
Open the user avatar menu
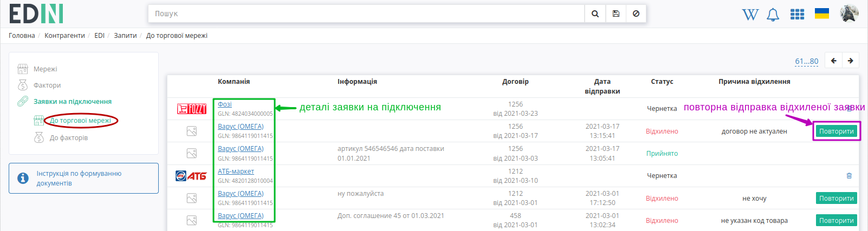849,14
